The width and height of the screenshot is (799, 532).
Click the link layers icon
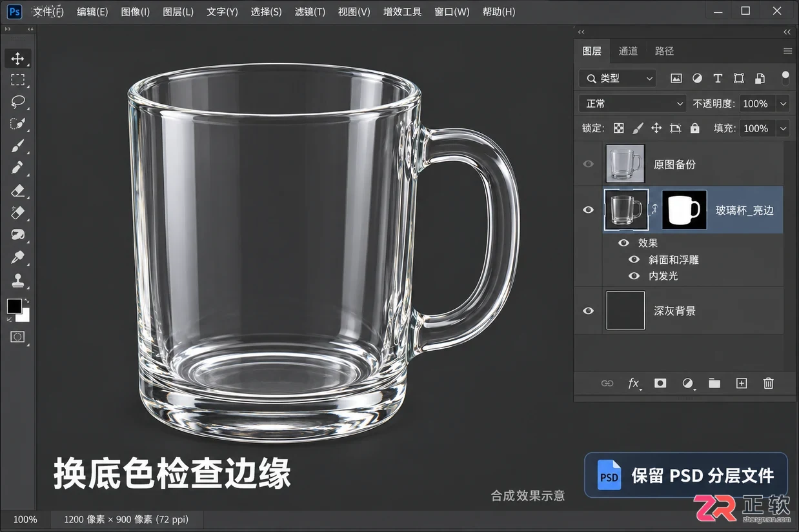[607, 383]
